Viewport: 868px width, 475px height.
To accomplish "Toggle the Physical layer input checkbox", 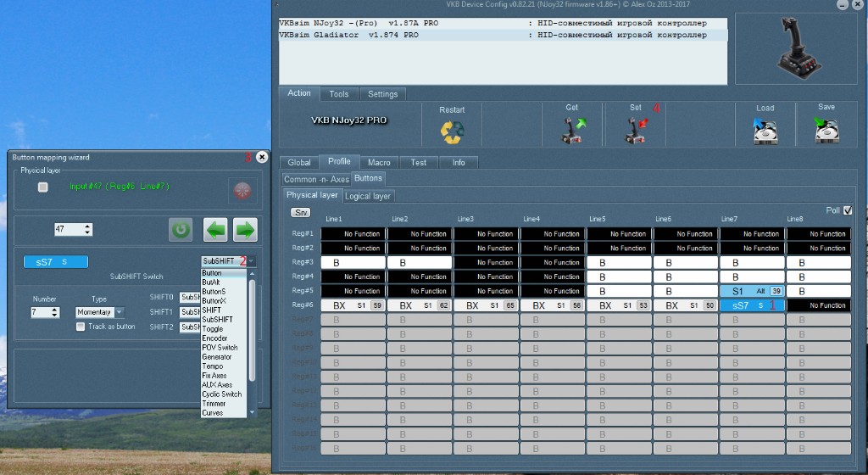I will [x=43, y=187].
